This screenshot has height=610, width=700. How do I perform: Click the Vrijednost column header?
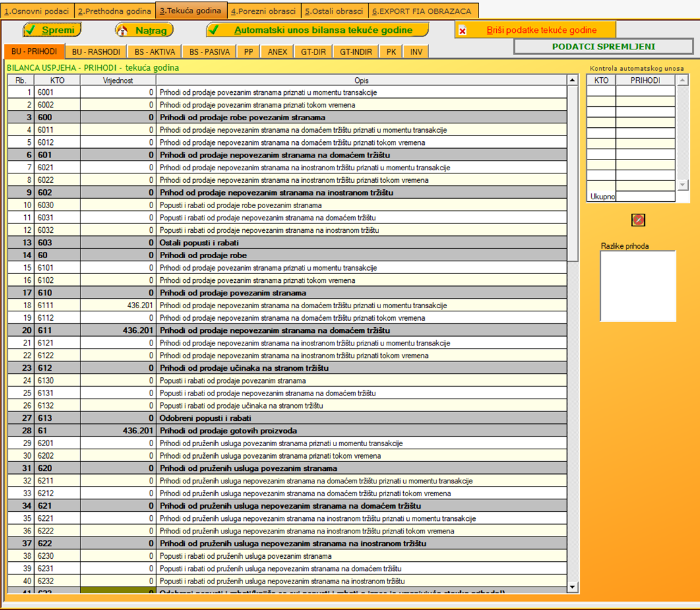coord(118,80)
